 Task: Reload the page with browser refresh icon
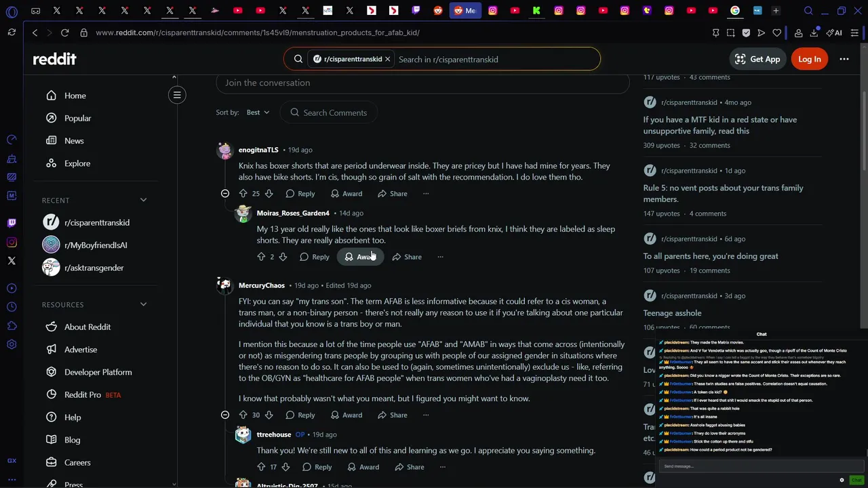point(64,33)
